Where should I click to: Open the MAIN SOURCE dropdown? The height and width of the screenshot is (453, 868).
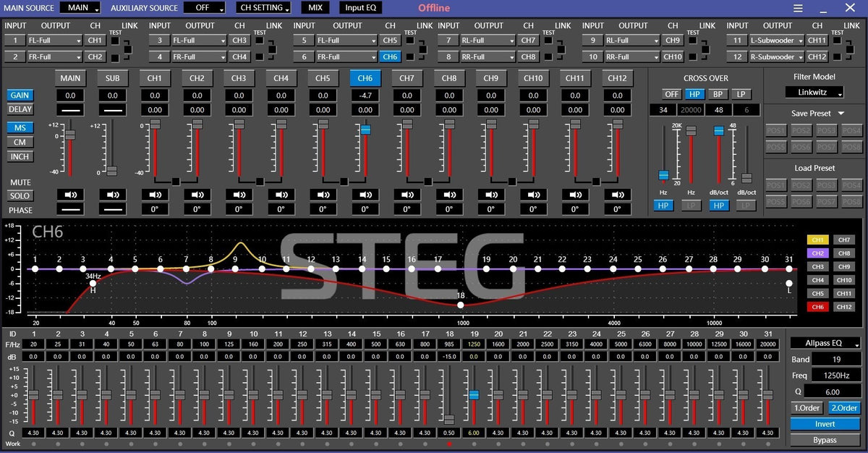[x=80, y=8]
